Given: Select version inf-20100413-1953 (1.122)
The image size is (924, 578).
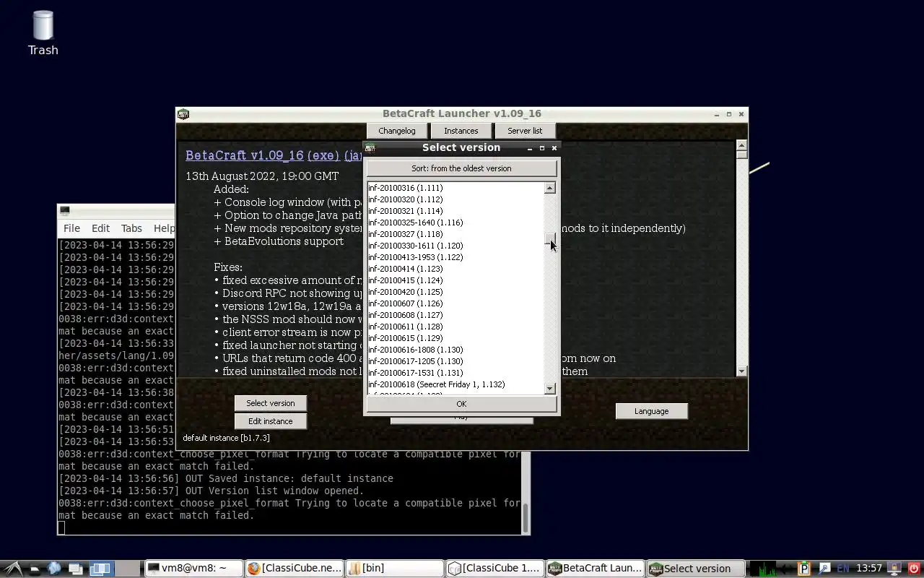Looking at the screenshot, I should click(456, 257).
